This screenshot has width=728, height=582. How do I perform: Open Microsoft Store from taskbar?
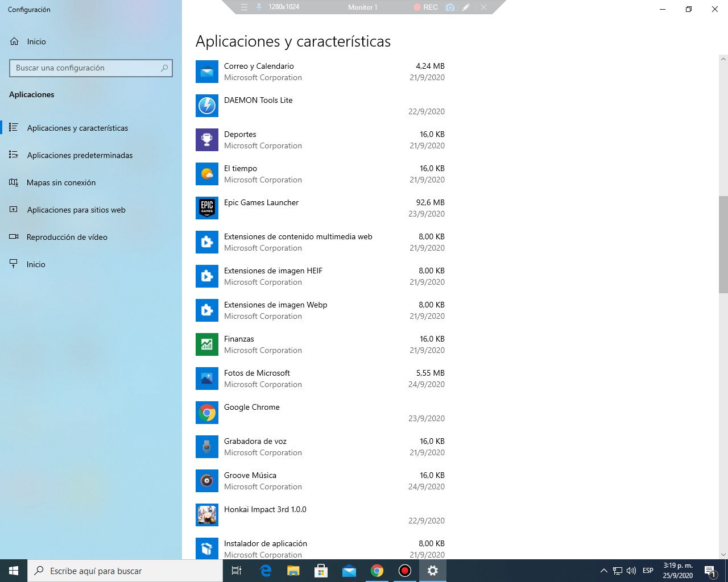tap(321, 571)
